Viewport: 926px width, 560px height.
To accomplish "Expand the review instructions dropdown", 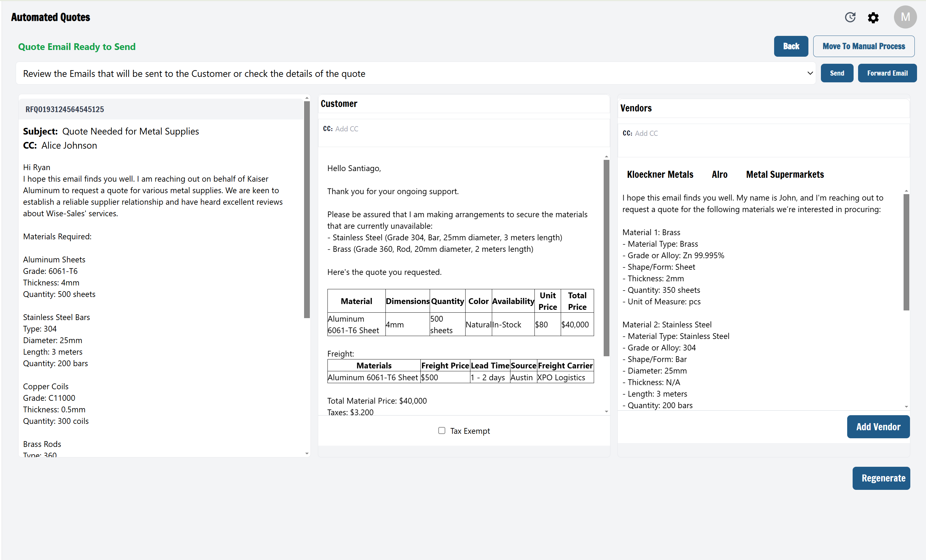I will pyautogui.click(x=809, y=73).
